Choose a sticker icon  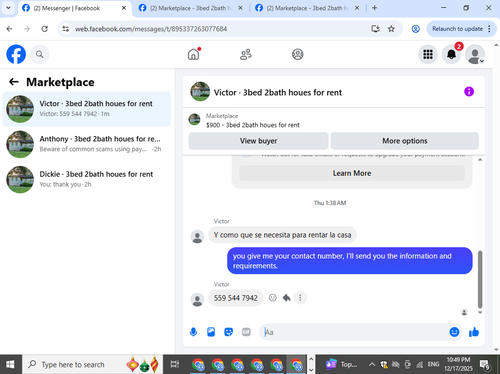pos(228,332)
